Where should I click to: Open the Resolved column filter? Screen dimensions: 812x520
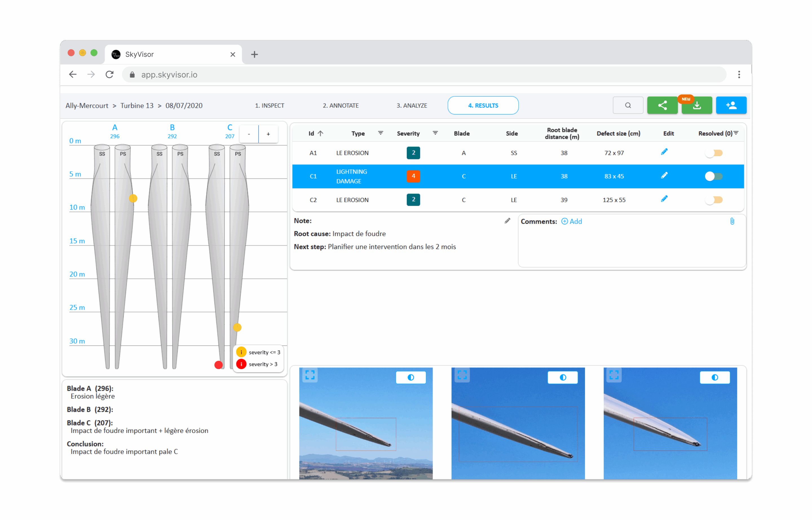tap(736, 133)
